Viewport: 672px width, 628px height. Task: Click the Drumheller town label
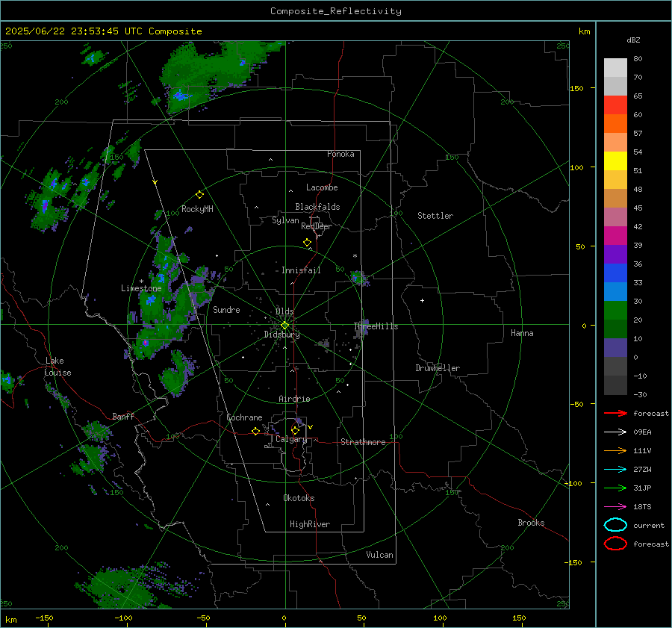(438, 368)
